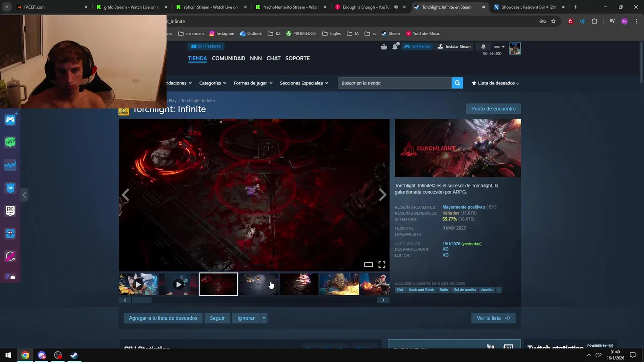Go to TIENDA menu
This screenshot has height=362, width=644.
click(197, 58)
